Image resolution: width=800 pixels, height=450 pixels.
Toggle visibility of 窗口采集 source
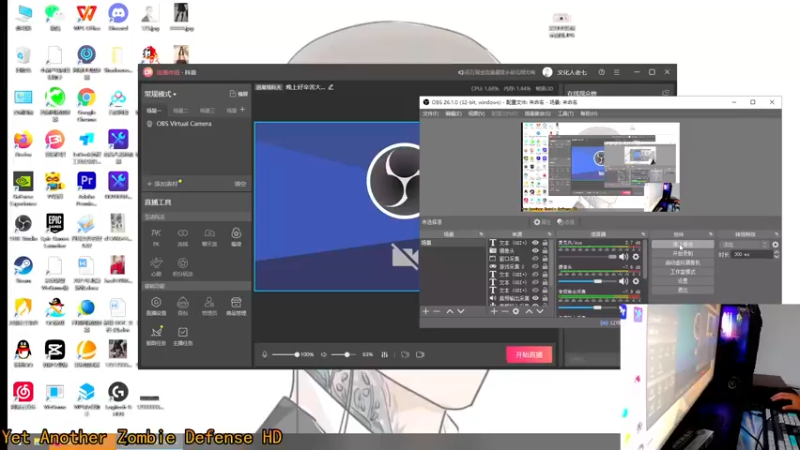(x=535, y=259)
